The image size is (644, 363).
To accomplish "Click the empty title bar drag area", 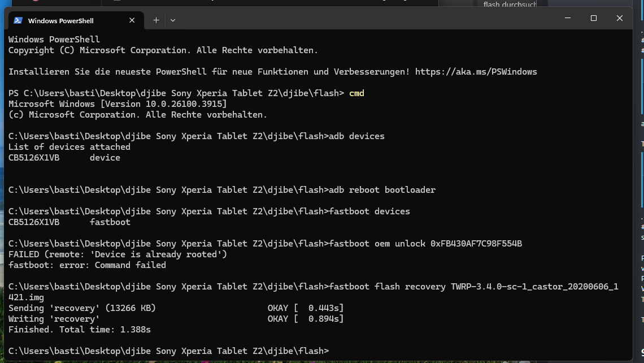I will pyautogui.click(x=367, y=19).
